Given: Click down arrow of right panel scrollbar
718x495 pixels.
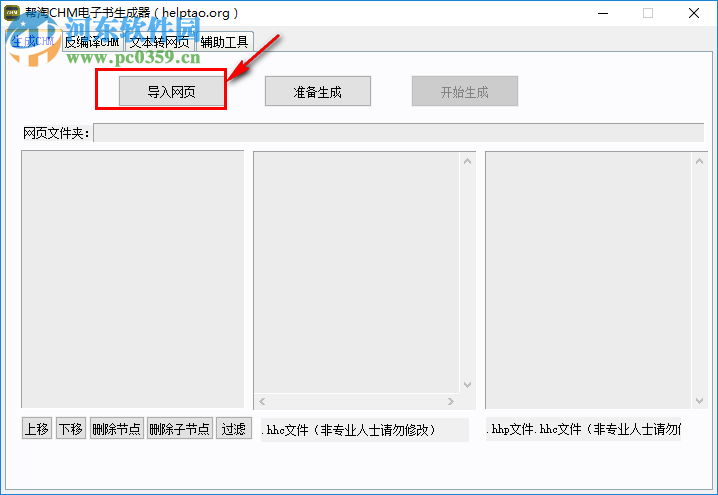Looking at the screenshot, I should [x=699, y=401].
